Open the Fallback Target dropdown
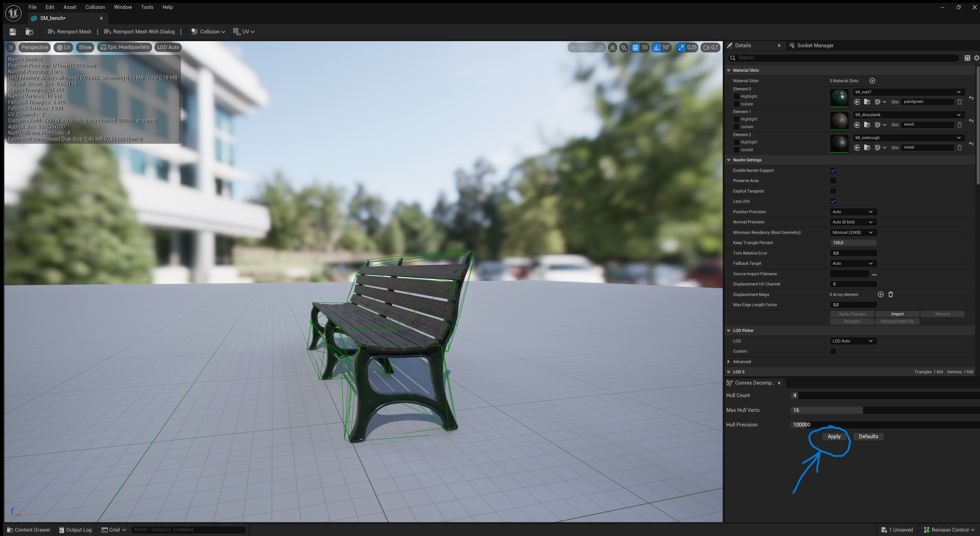The height and width of the screenshot is (536, 980). (853, 263)
